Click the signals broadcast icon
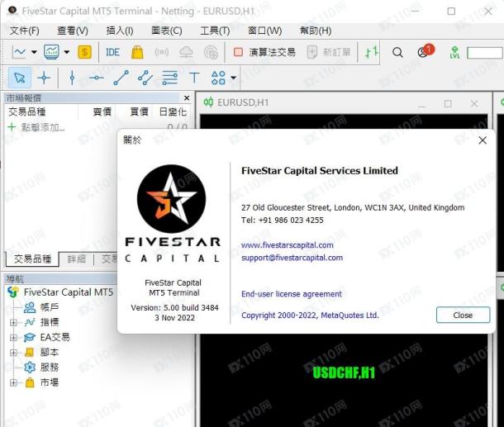The image size is (504, 427). click(x=161, y=52)
